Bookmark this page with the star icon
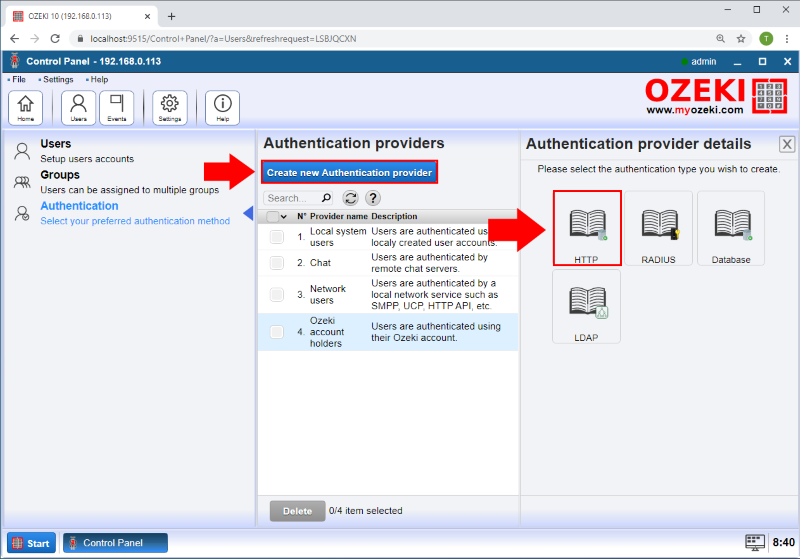Screen dimensions: 800x559 (x=741, y=39)
